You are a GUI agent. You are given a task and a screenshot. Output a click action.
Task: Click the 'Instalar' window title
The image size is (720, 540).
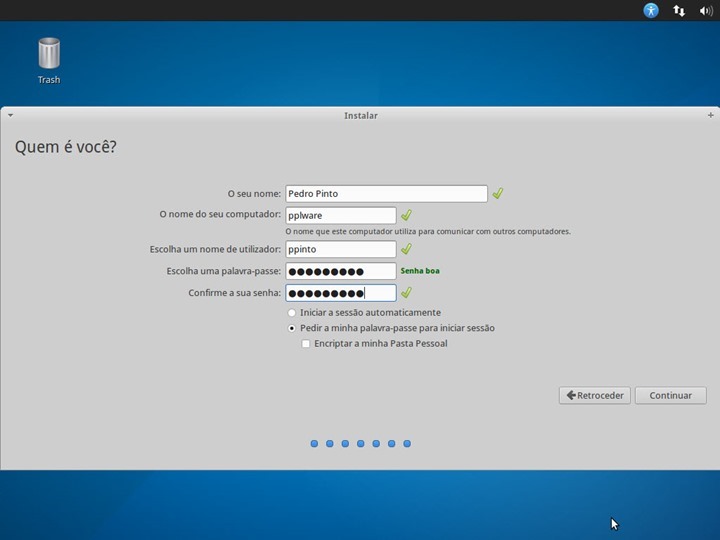[361, 116]
